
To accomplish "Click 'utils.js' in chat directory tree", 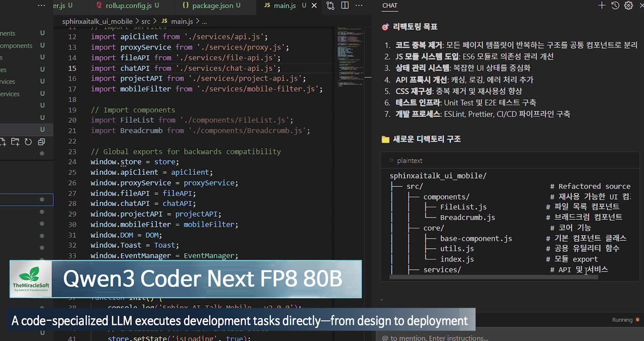I will tap(457, 249).
